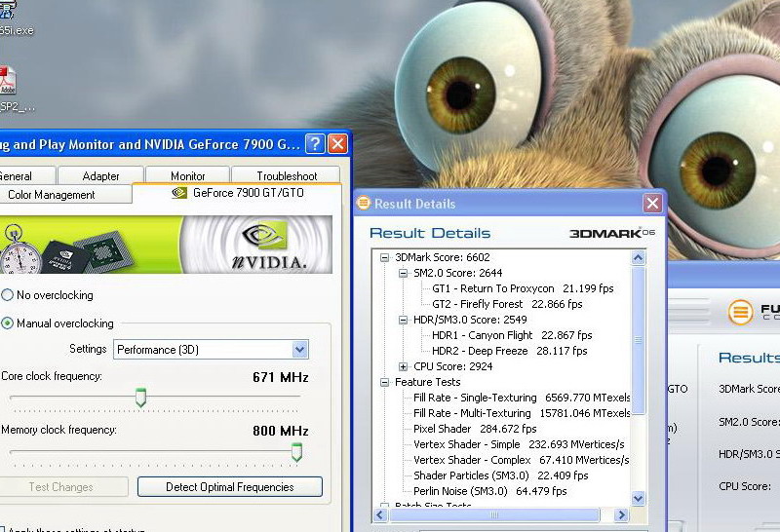
Task: Click the 671 MHz core clock value
Action: click(280, 377)
